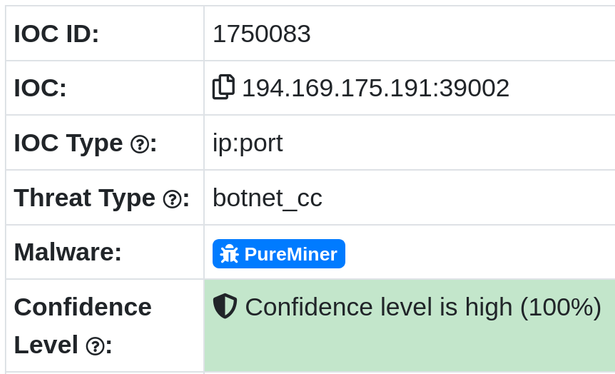Copy the IOC with the clipboard icon
This screenshot has width=615, height=374.
coord(224,87)
